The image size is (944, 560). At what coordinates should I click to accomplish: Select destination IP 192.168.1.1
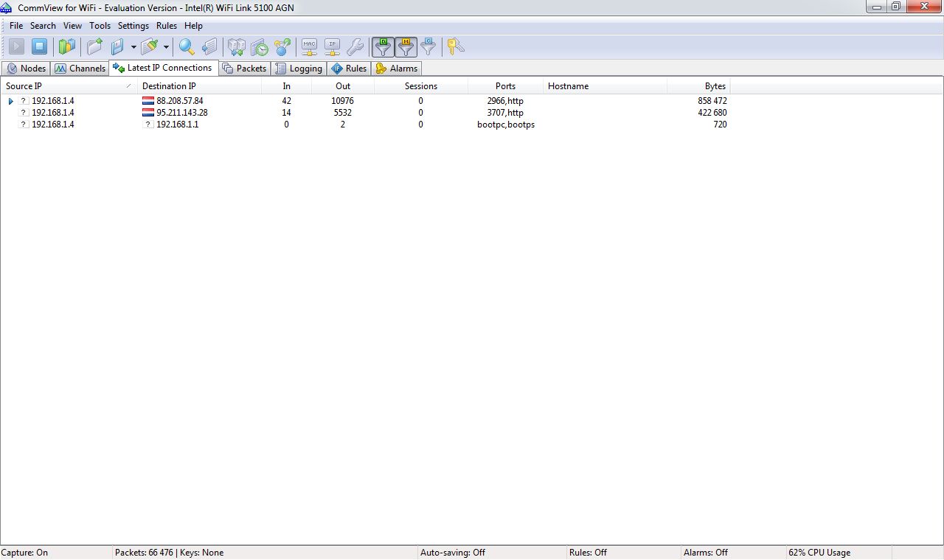coord(178,125)
